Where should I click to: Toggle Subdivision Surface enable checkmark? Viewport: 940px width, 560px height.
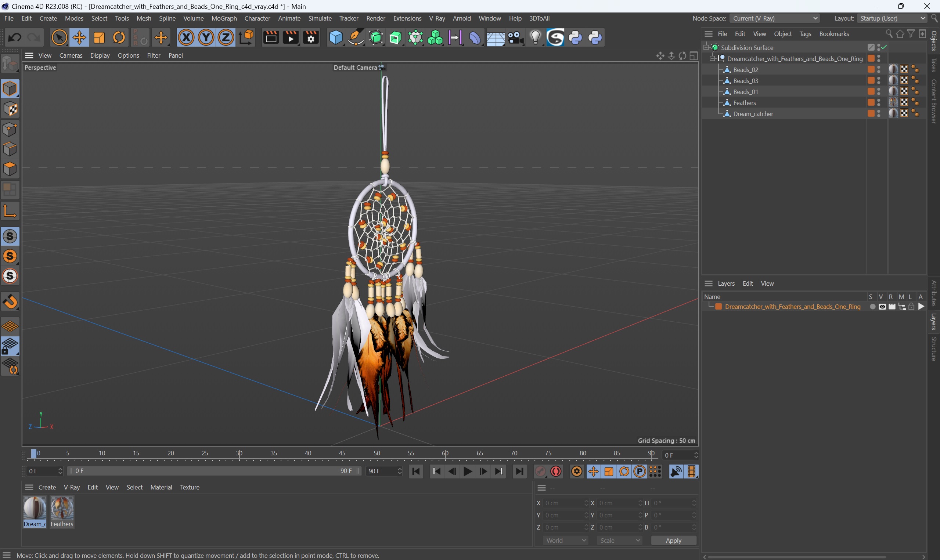tap(885, 47)
